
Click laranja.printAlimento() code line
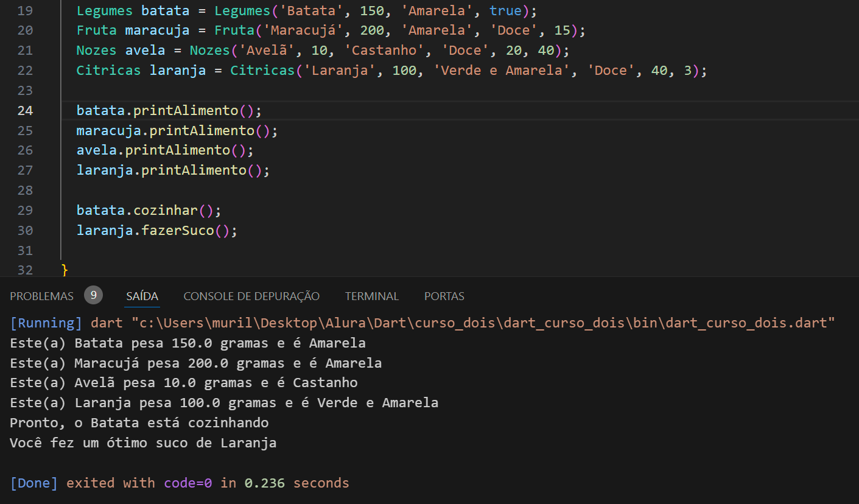[x=173, y=170]
